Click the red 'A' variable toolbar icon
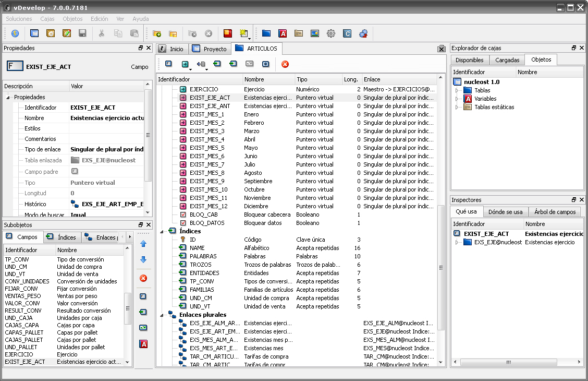 (283, 33)
